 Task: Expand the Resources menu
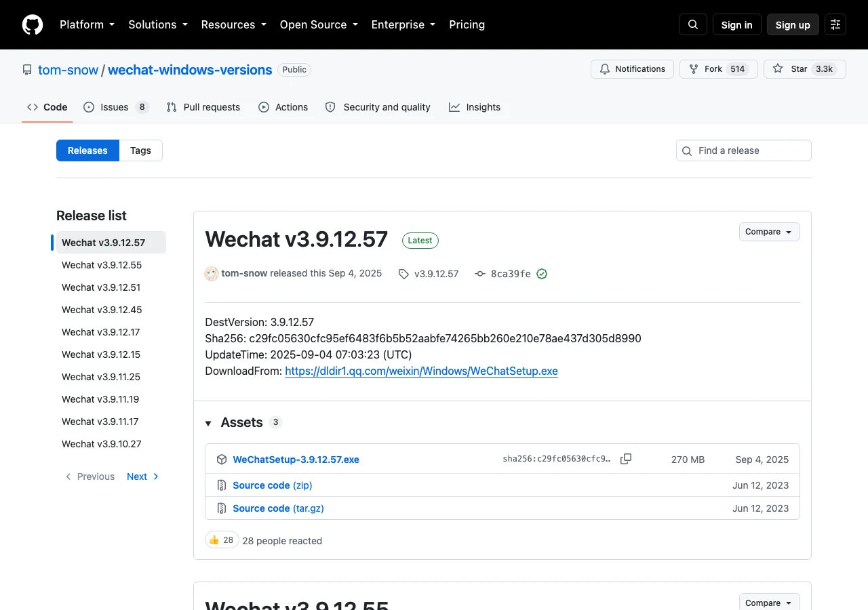(233, 24)
